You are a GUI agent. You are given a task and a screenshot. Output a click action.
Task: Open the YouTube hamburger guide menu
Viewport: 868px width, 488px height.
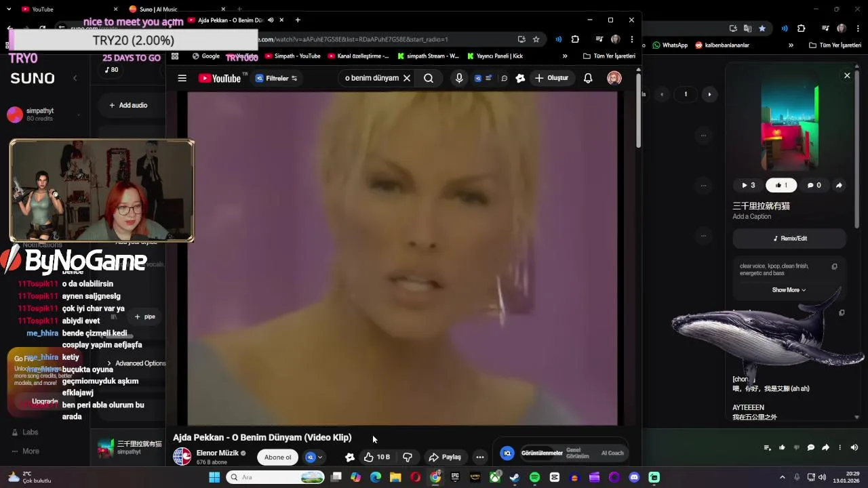[182, 78]
